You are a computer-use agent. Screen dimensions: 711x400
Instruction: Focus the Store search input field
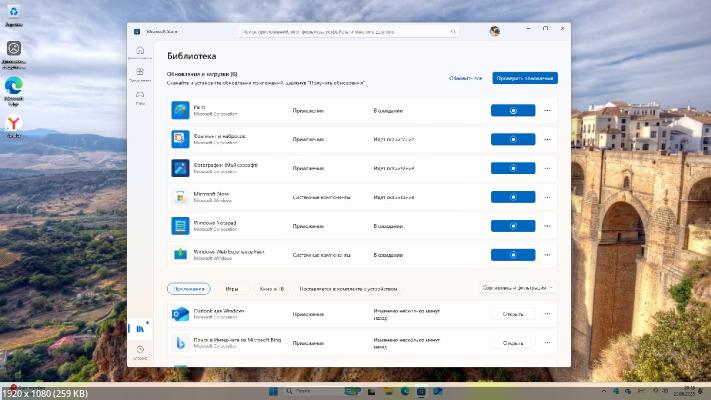coord(348,32)
